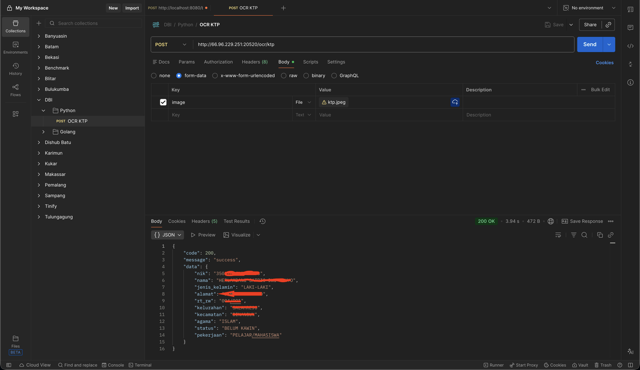Uncheck the image key row checkbox
Image resolution: width=640 pixels, height=370 pixels.
(x=163, y=102)
